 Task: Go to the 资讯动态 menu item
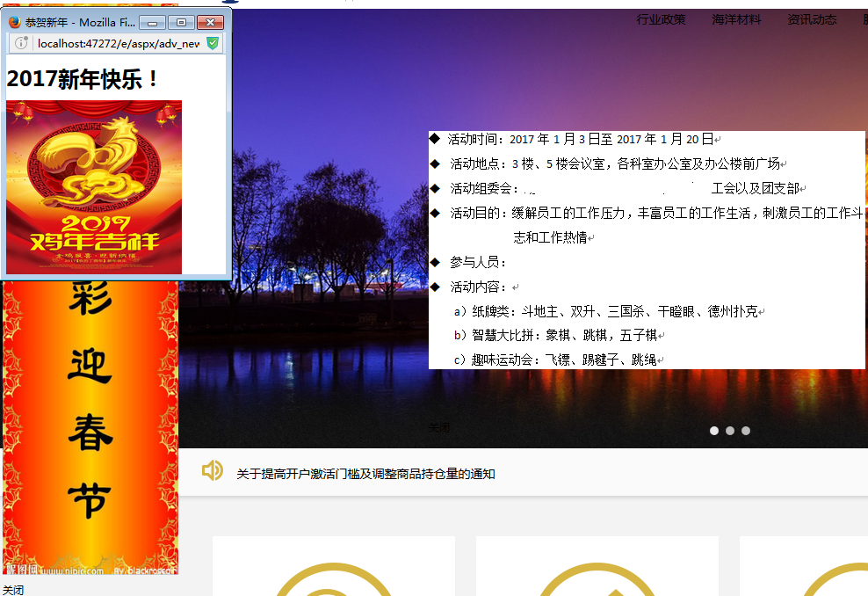point(812,19)
